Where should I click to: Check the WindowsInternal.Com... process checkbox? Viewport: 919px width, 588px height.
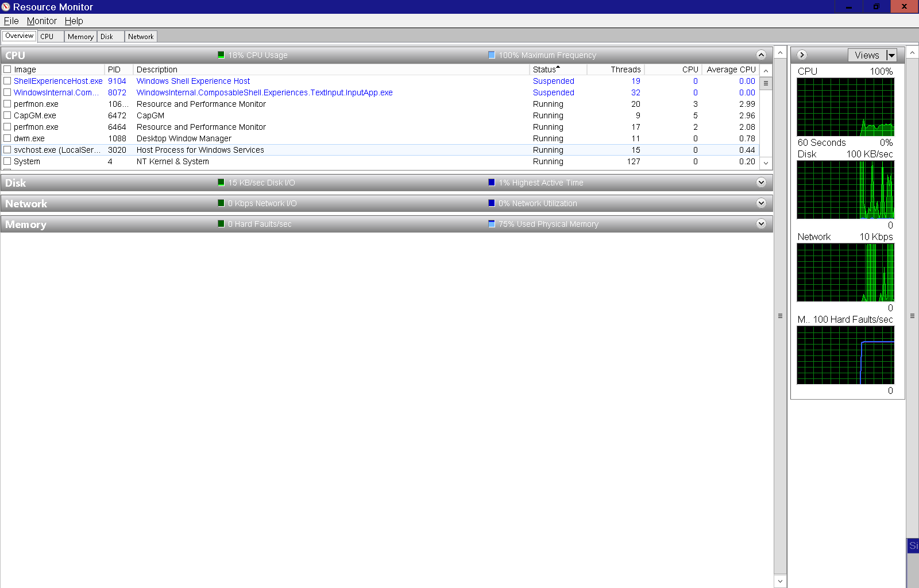click(x=7, y=92)
